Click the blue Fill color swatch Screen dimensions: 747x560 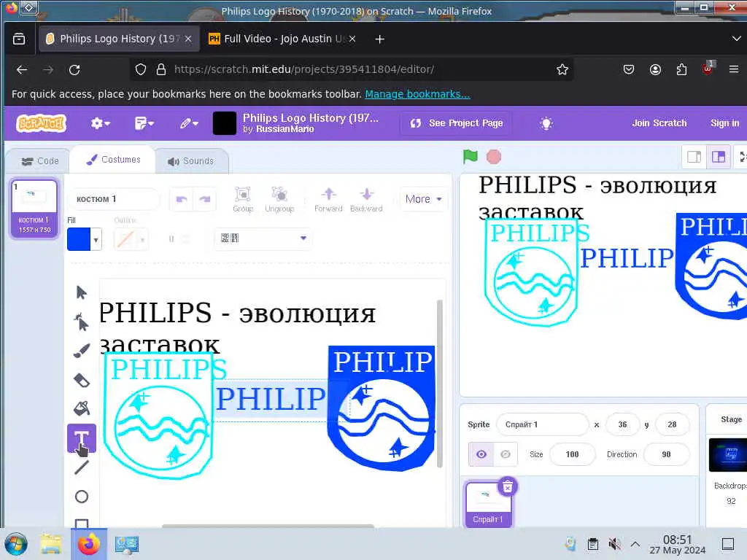[79, 239]
